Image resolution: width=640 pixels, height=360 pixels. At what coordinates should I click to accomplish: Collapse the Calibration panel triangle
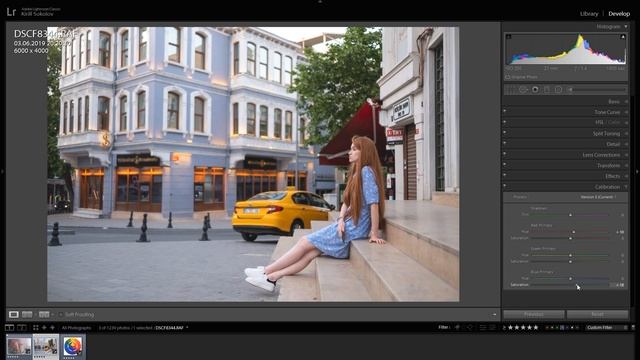click(626, 187)
